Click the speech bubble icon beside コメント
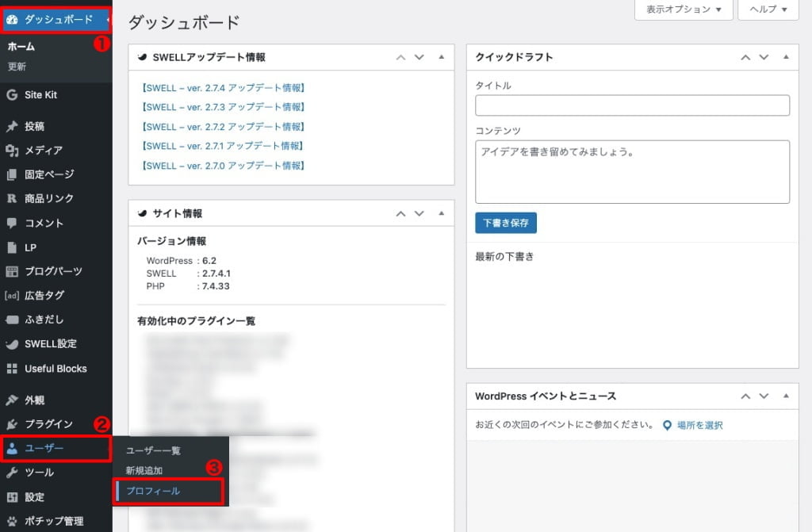This screenshot has width=812, height=532. 12,224
